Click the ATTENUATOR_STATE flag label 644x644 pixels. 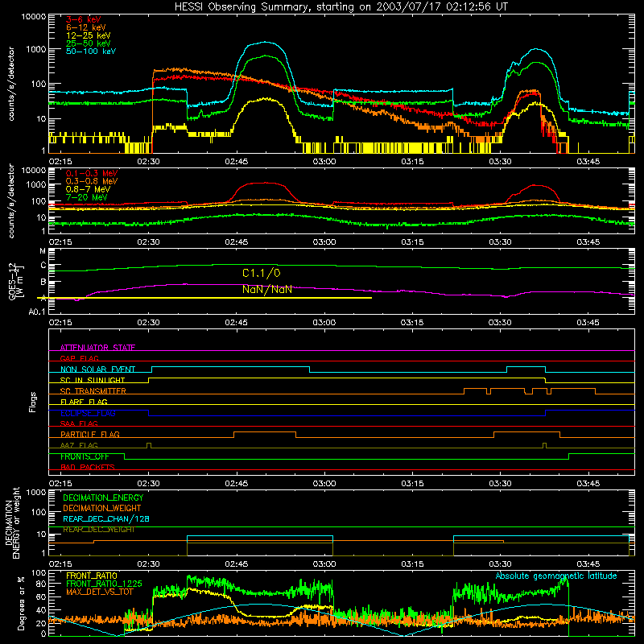point(97,348)
